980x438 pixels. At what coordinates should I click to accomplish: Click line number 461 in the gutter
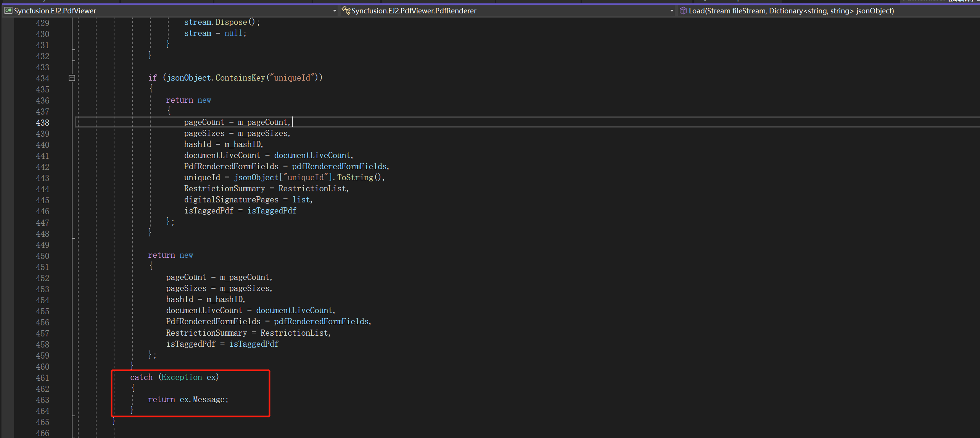42,378
